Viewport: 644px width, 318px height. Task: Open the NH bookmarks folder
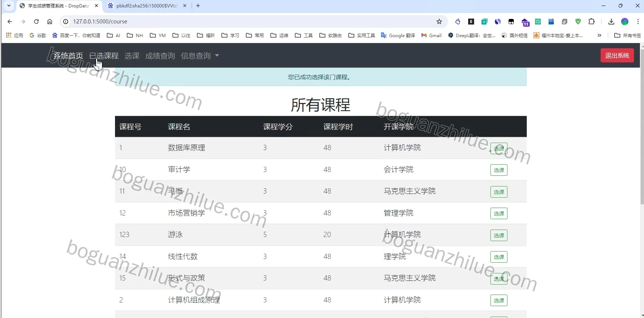pyautogui.click(x=135, y=35)
